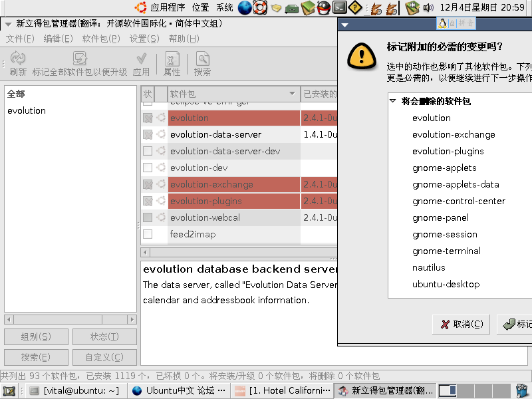The height and width of the screenshot is (399, 532).
Task: Click the date and time clock
Action: tap(482, 7)
